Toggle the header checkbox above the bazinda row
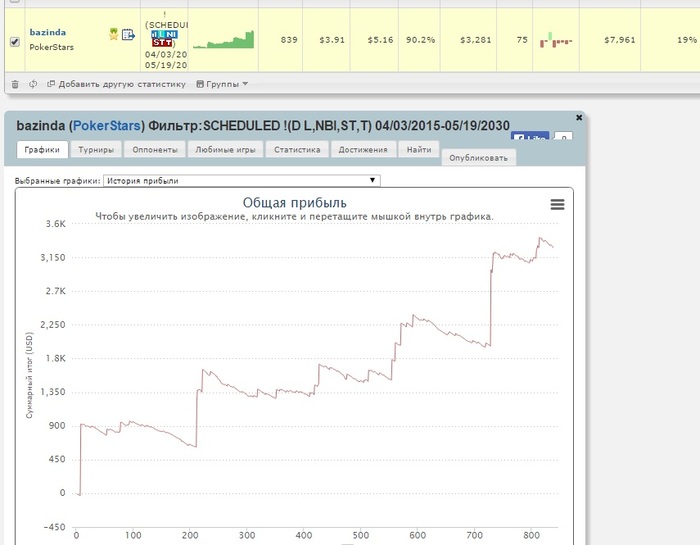Viewport: 700px width, 545px height. pos(15,1)
